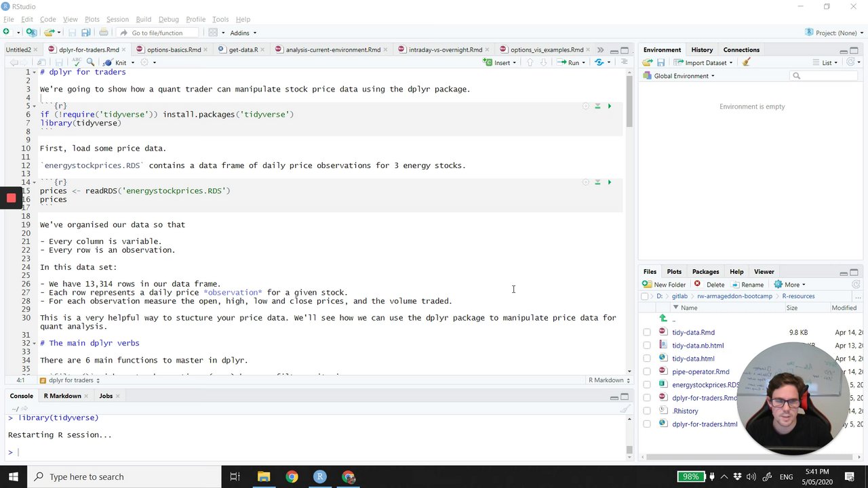Click the Environment search field
Screen dimensions: 868x488
tap(825, 76)
